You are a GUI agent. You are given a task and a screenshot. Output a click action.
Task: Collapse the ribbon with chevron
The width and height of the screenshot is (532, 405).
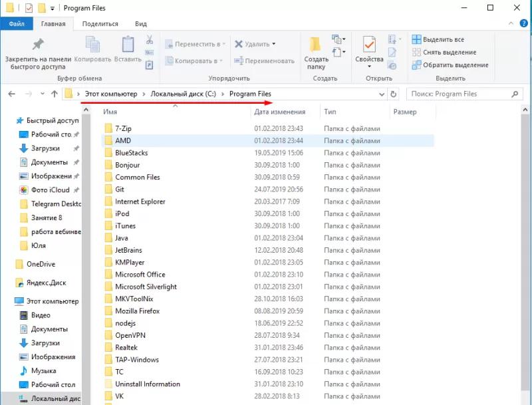pyautogui.click(x=511, y=23)
